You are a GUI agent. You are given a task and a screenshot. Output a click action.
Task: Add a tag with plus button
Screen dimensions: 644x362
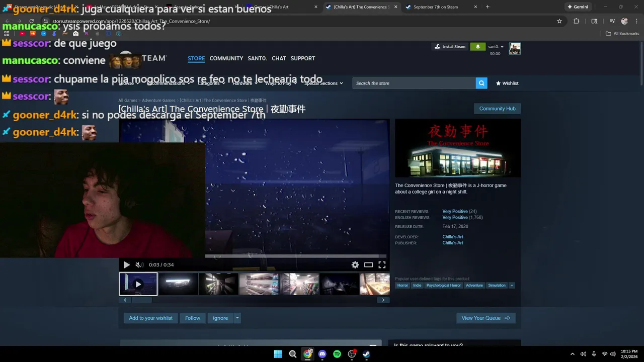pyautogui.click(x=512, y=286)
